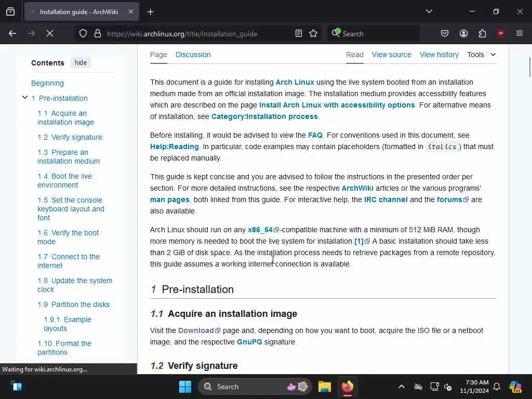Click the page vertical scrollbar thumb
The height and width of the screenshot is (399, 532).
[x=529, y=68]
